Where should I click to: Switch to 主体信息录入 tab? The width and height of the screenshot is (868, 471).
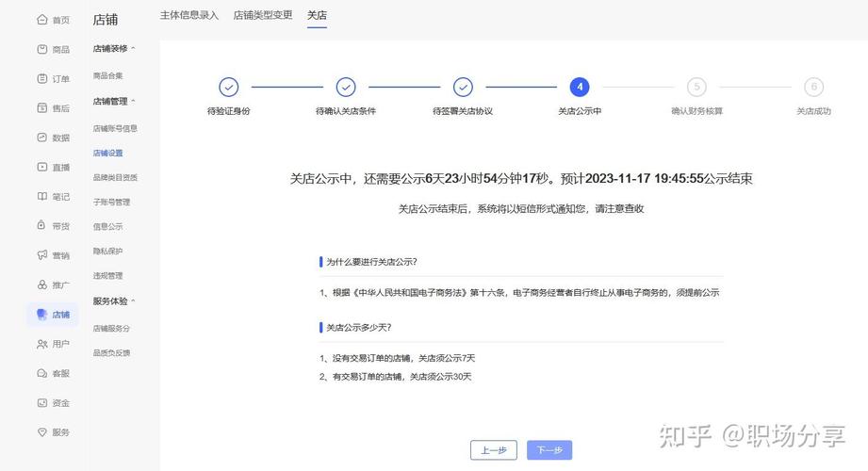point(189,16)
